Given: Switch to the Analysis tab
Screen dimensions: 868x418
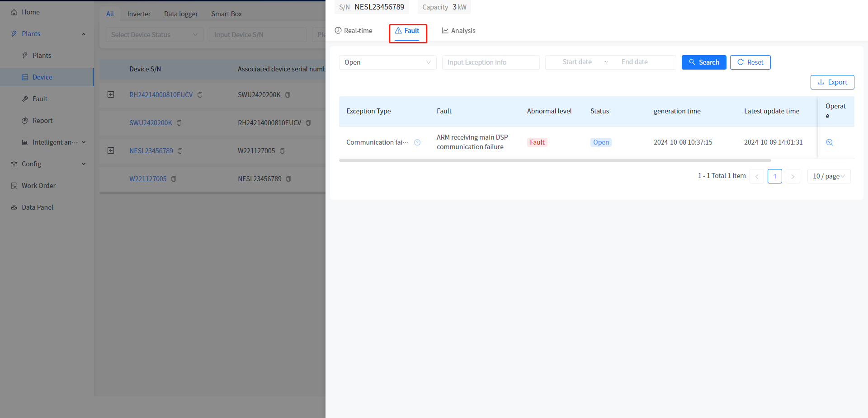Looking at the screenshot, I should (x=458, y=31).
